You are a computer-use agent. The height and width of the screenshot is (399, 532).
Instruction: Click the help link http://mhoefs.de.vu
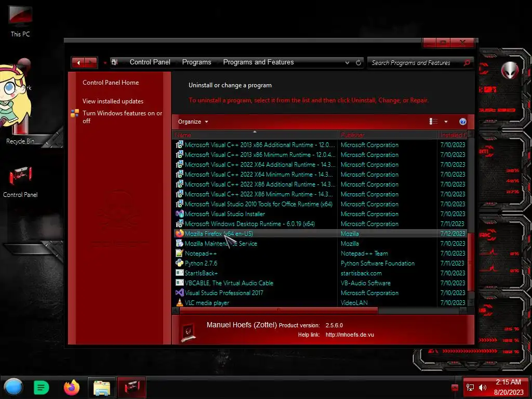[x=350, y=335]
